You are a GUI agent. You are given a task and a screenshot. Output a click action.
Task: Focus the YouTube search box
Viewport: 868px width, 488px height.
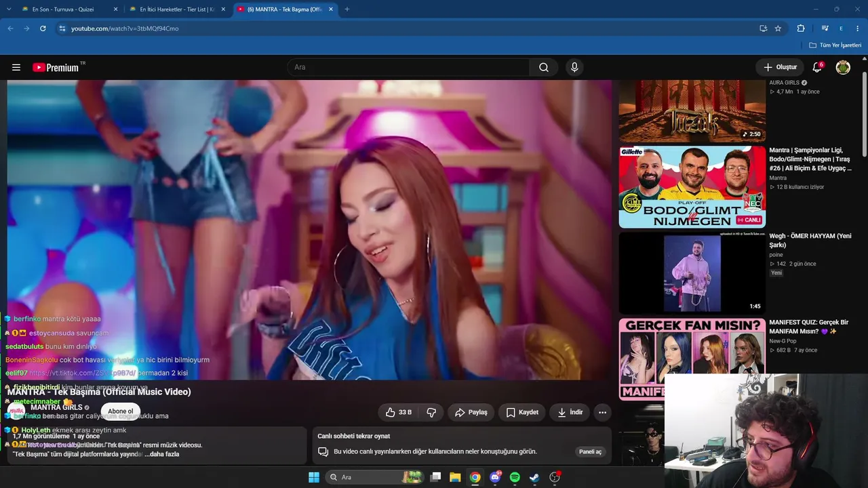pos(408,67)
